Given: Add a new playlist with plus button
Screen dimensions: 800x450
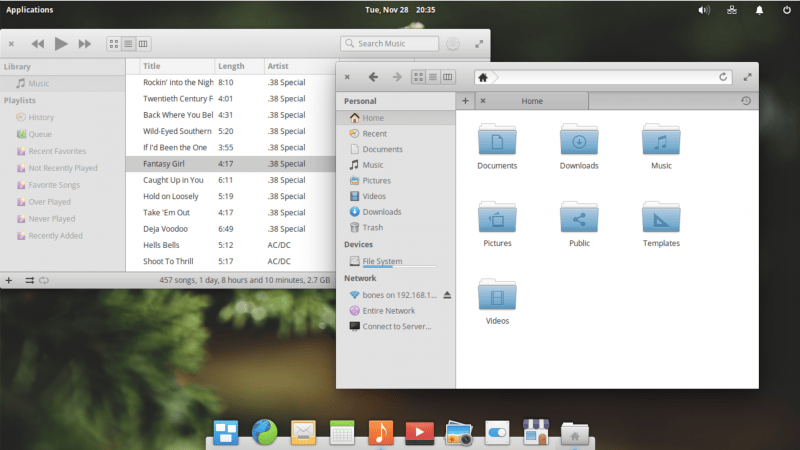Looking at the screenshot, I should 9,280.
